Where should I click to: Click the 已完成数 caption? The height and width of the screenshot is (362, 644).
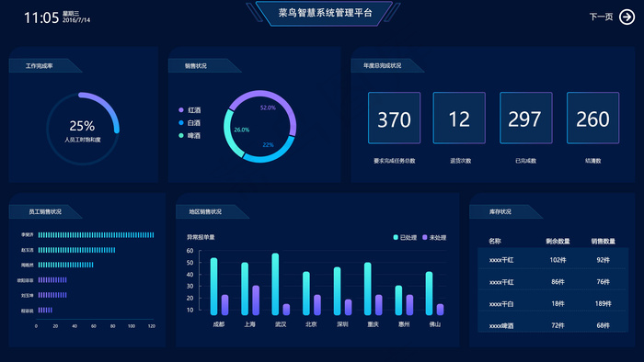point(525,161)
